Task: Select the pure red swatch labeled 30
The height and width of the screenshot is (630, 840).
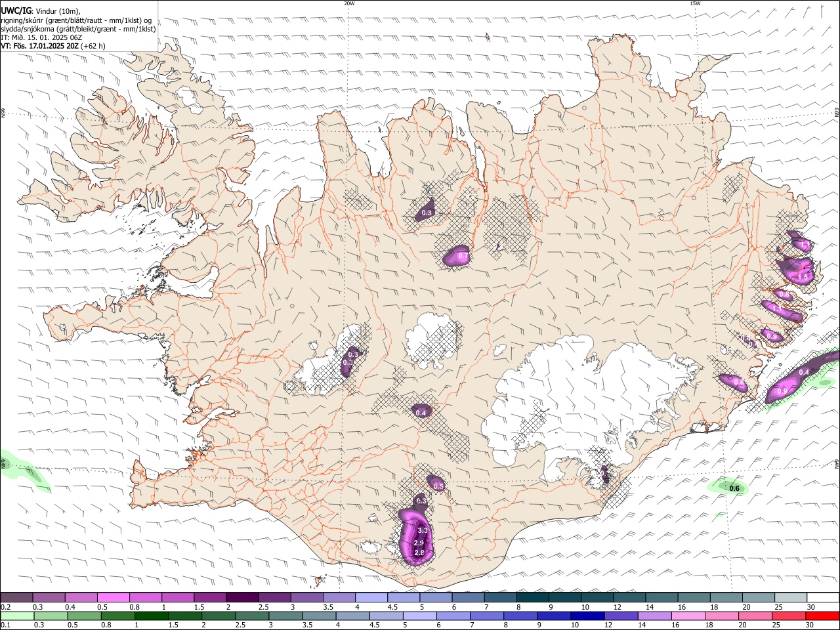Action: tap(822, 616)
